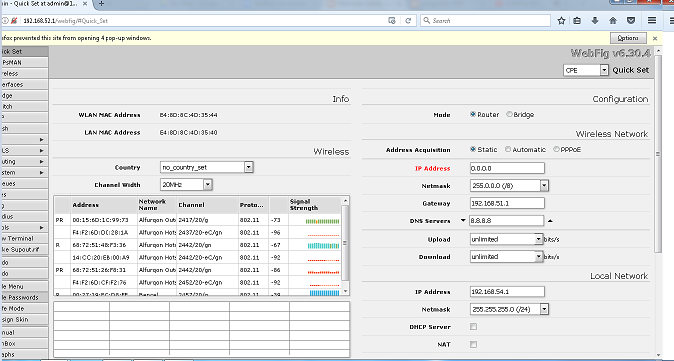Select Bridge mode
Image resolution: width=674 pixels, height=361 pixels.
(x=509, y=114)
